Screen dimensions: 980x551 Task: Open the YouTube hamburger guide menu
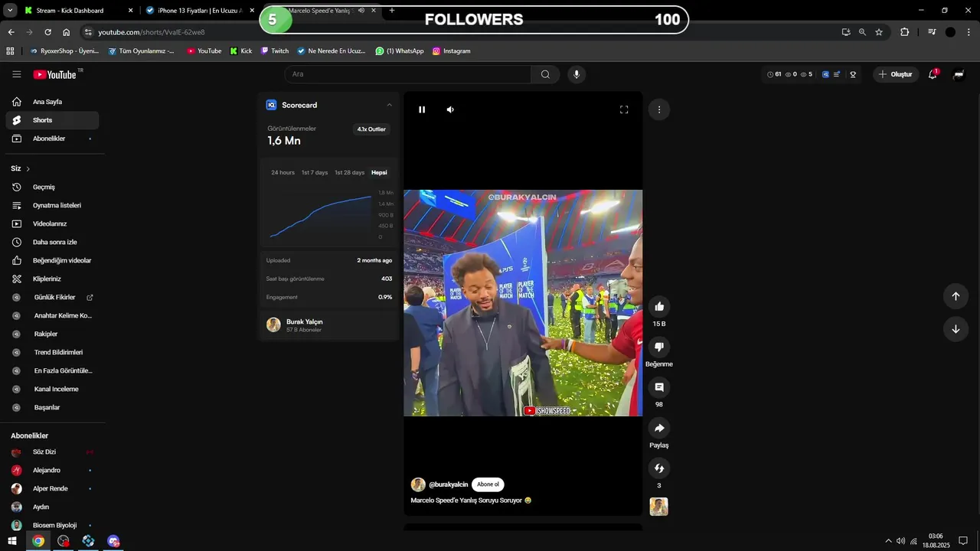click(x=16, y=74)
